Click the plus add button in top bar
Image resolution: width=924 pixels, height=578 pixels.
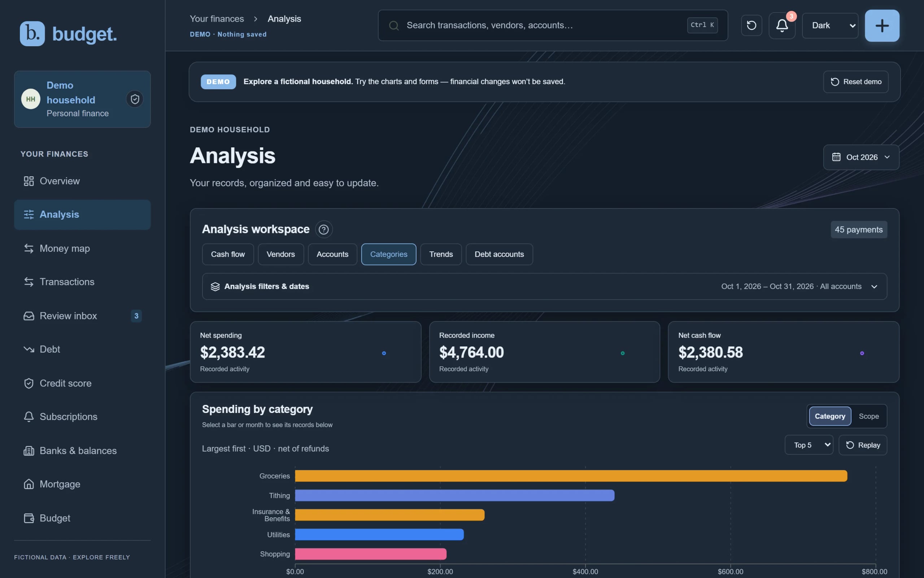point(882,26)
